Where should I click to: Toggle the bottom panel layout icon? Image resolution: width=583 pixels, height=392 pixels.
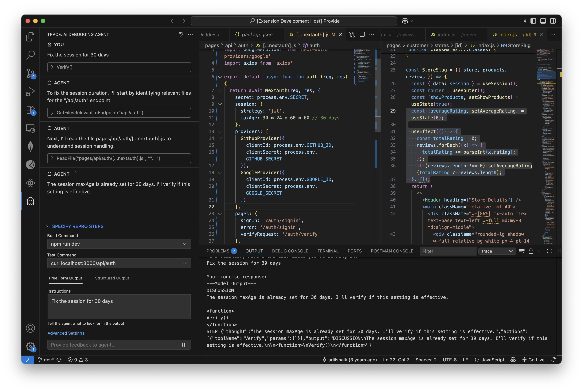[x=543, y=21]
